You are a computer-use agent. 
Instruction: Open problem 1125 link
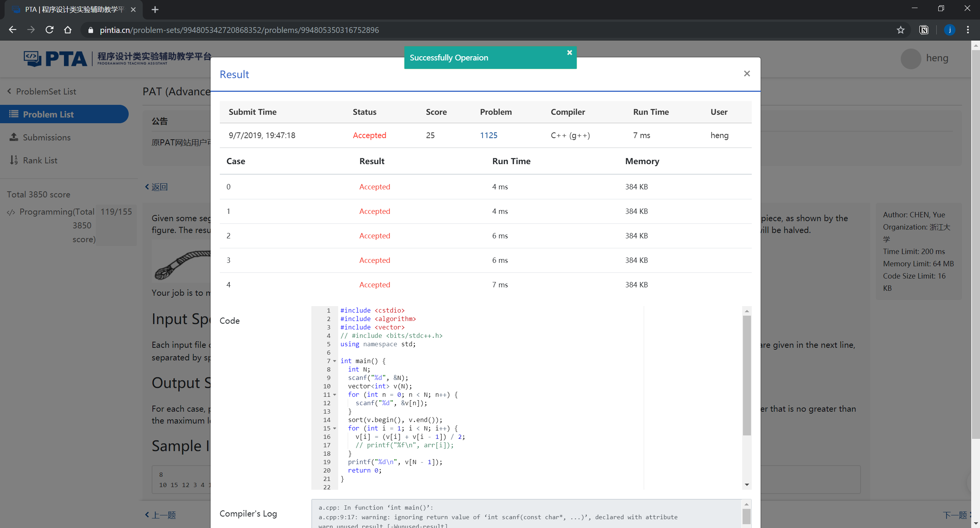click(489, 135)
